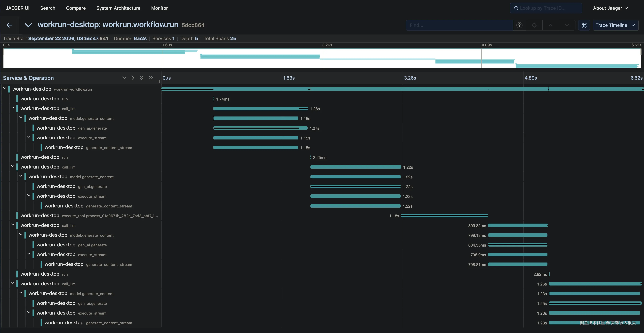The height and width of the screenshot is (333, 644).
Task: Jump to previous search result arrow
Action: pos(550,25)
